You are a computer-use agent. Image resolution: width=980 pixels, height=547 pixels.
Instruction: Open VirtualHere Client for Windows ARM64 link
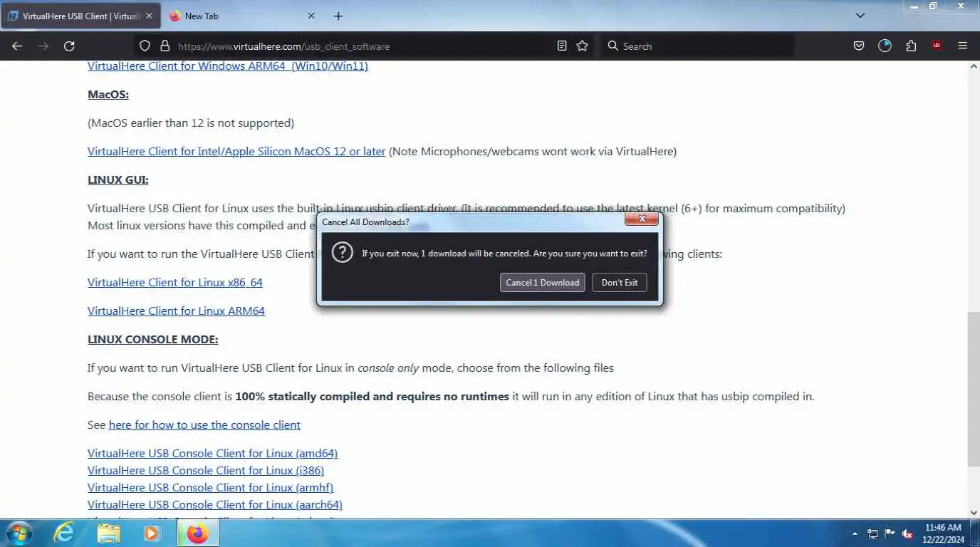click(228, 66)
